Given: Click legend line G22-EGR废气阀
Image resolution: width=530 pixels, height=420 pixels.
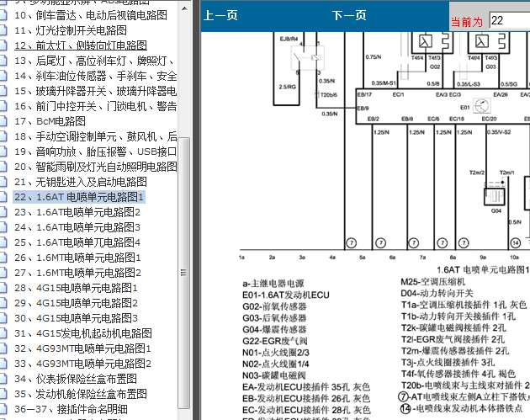Looking at the screenshot, I should 275,341.
